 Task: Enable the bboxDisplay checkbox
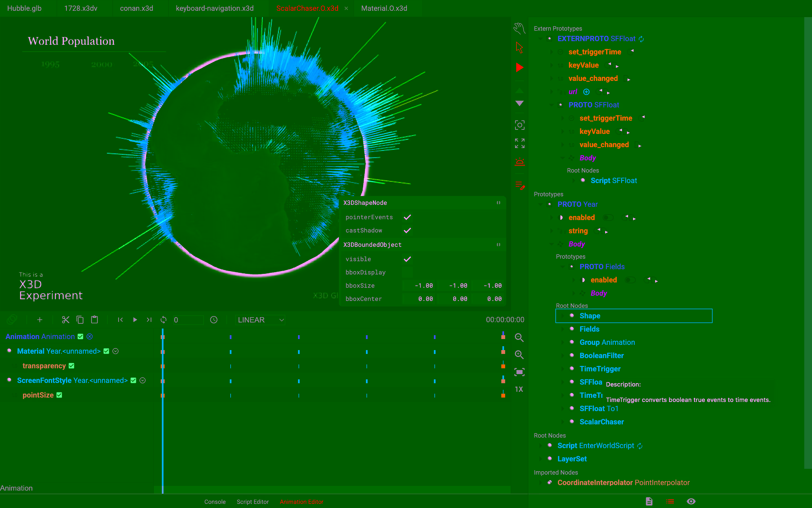click(x=407, y=272)
